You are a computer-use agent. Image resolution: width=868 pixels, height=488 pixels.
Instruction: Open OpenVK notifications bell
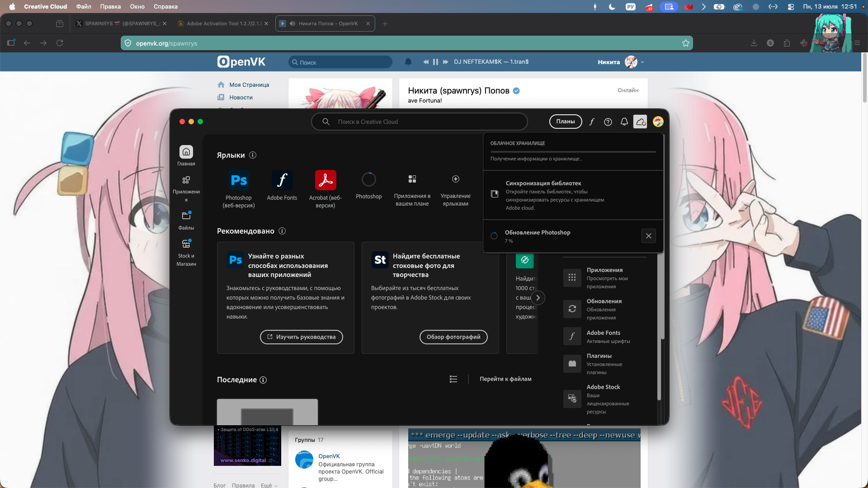pyautogui.click(x=408, y=62)
